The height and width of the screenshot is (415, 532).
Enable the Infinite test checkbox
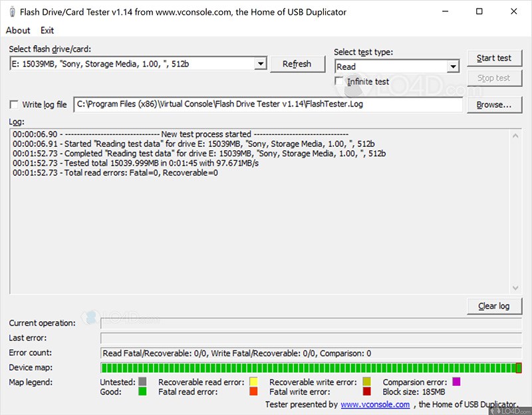[x=339, y=81]
